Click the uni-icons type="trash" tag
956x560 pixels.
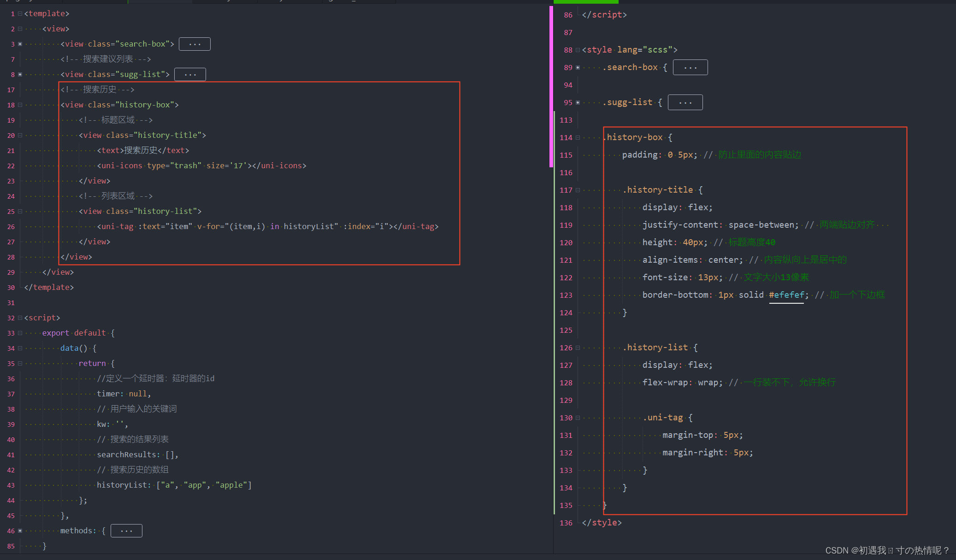201,166
